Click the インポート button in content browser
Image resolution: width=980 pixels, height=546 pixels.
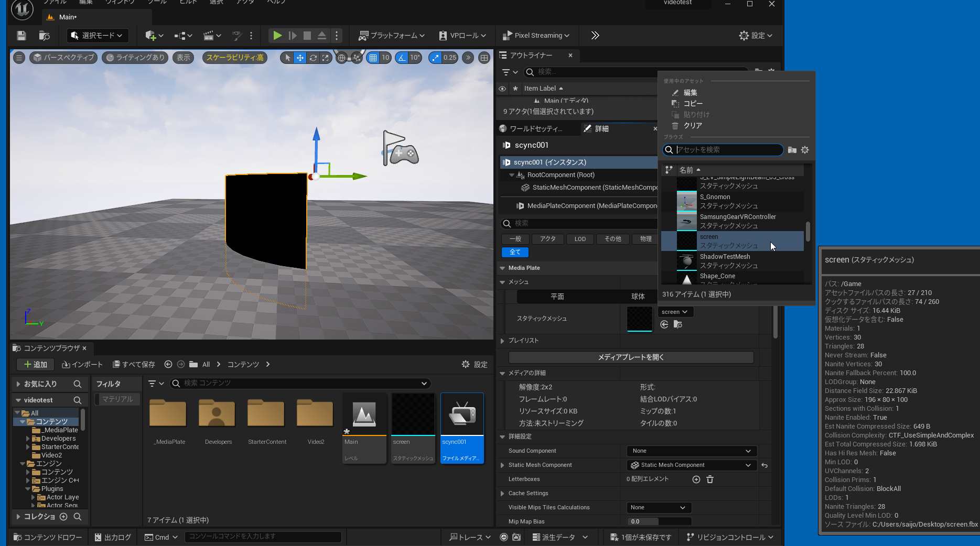click(82, 365)
